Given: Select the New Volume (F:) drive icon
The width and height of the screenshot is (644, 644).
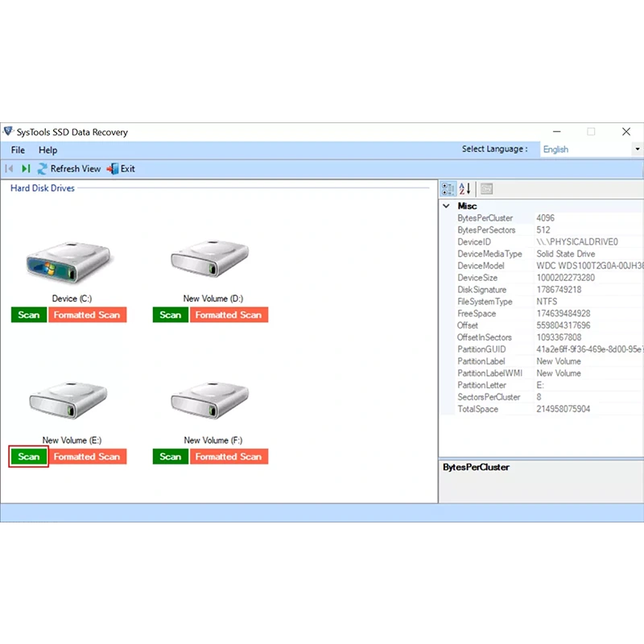Looking at the screenshot, I should point(210,400).
